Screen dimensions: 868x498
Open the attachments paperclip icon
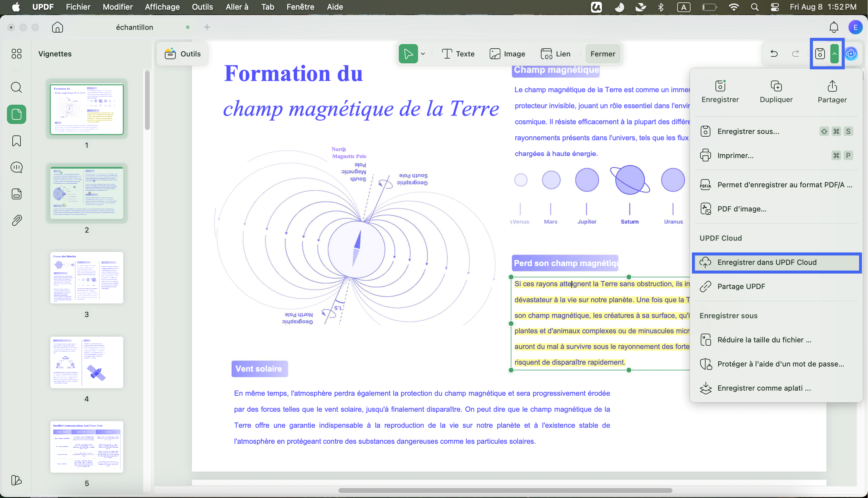click(x=16, y=220)
